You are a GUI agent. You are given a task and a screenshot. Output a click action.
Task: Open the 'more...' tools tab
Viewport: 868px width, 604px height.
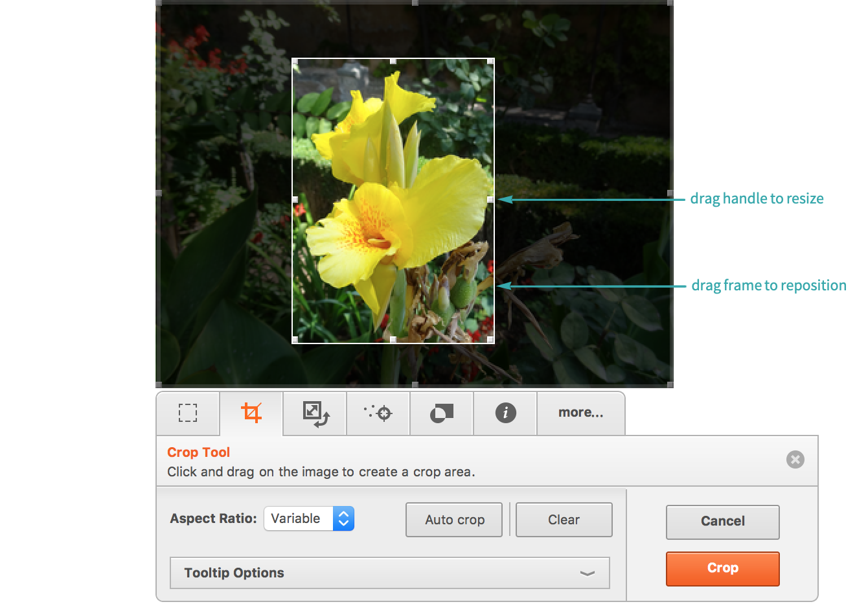click(580, 413)
